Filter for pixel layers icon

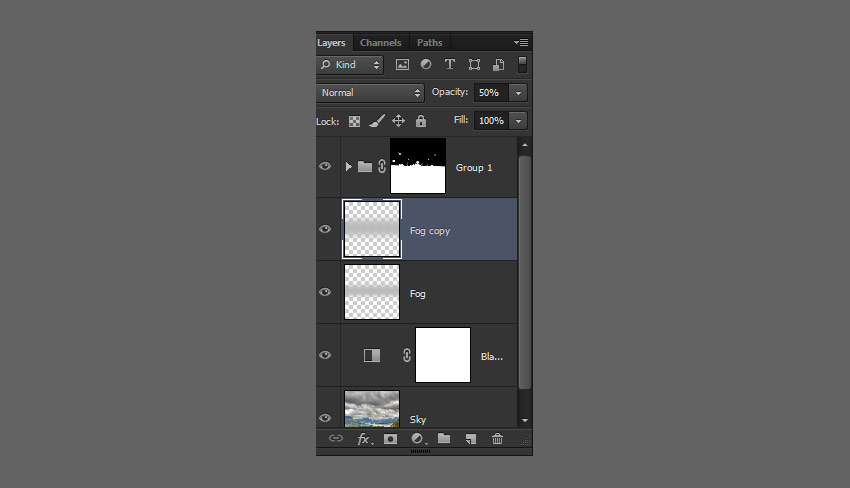click(x=402, y=65)
